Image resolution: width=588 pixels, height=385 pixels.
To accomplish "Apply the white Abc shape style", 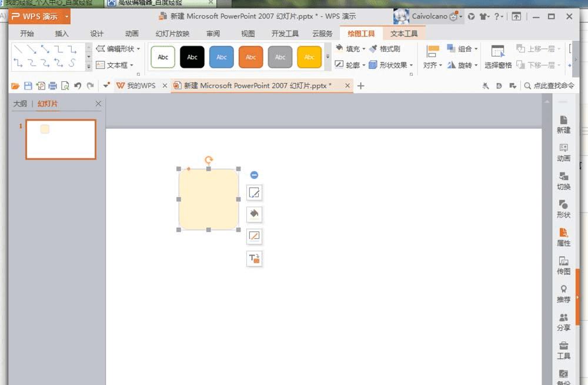I will [163, 57].
